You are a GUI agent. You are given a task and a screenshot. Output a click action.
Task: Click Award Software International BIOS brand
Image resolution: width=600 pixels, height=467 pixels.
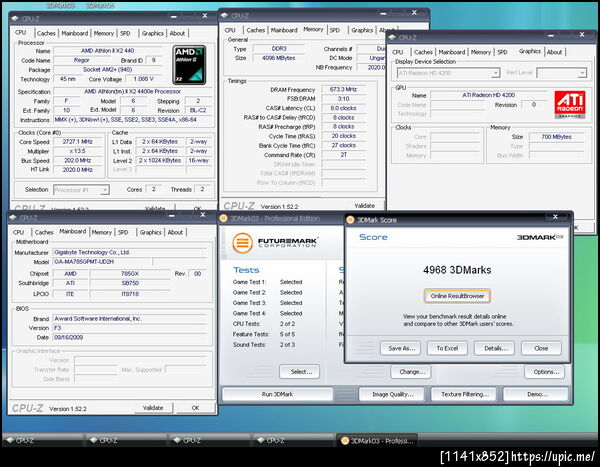[130, 319]
